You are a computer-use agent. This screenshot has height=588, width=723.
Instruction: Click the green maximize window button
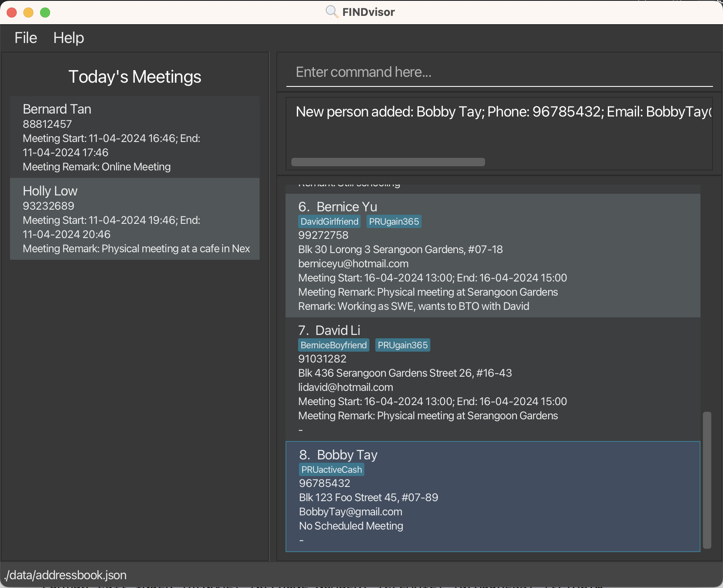[45, 13]
